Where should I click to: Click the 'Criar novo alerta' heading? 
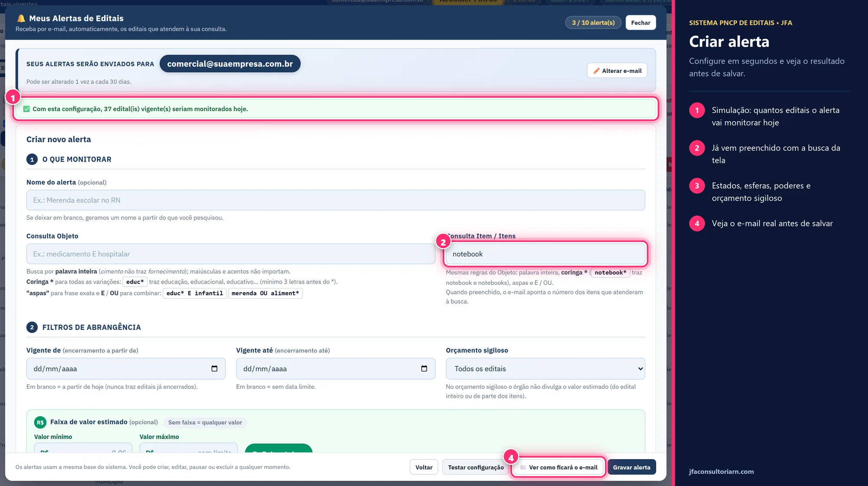(59, 139)
